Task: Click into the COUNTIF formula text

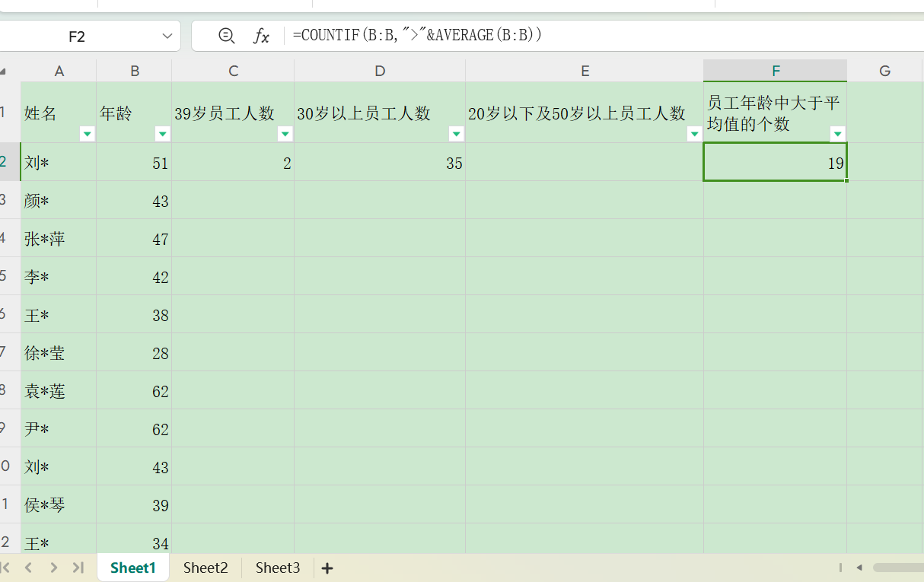Action: click(x=417, y=35)
